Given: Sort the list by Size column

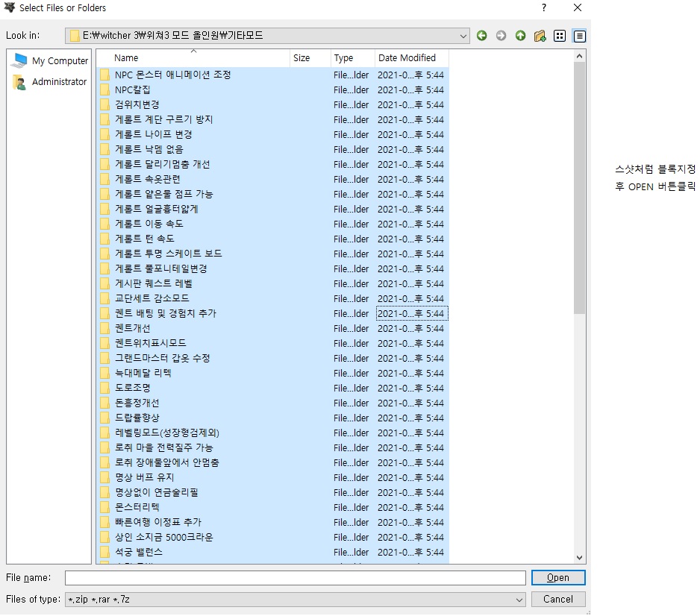Looking at the screenshot, I should point(310,58).
